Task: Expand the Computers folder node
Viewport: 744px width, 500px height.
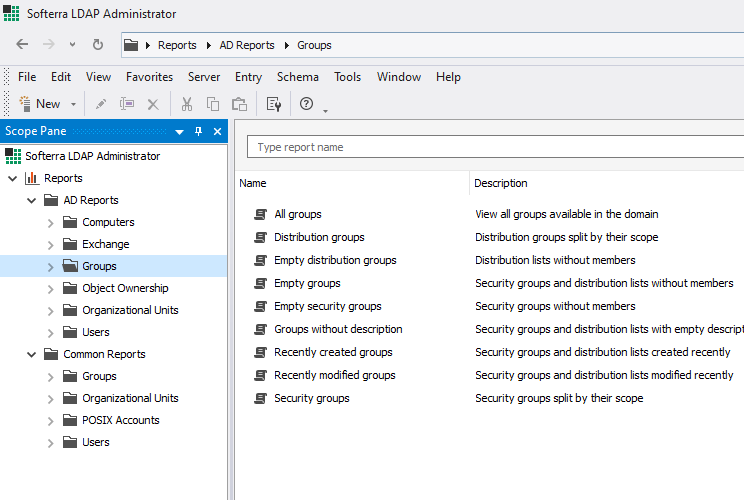Action: [x=51, y=223]
